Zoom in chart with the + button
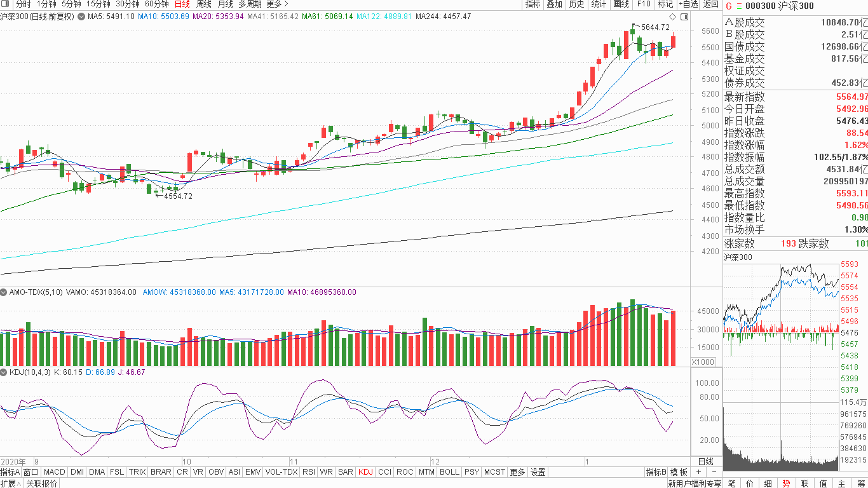The width and height of the screenshot is (868, 488). click(x=698, y=472)
